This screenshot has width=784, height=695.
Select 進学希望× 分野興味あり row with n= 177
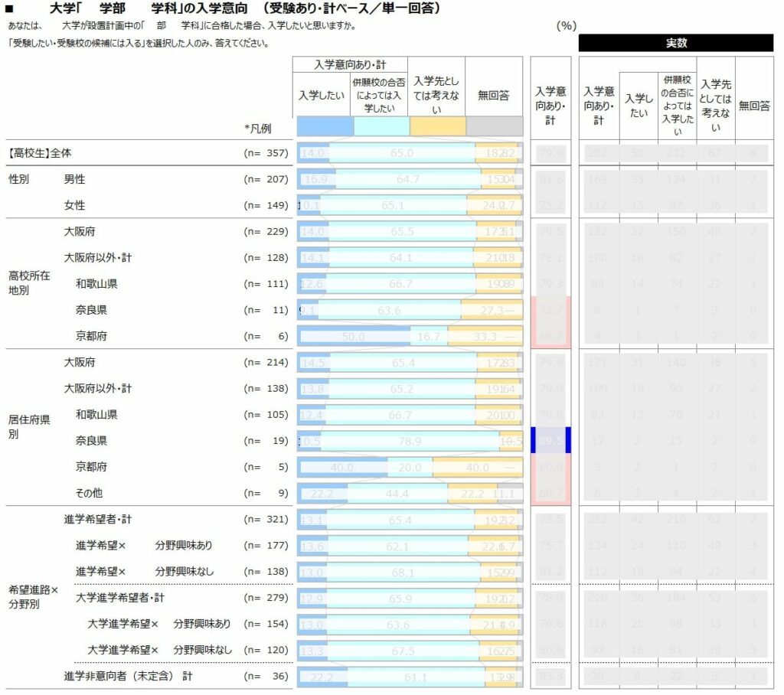point(144,546)
